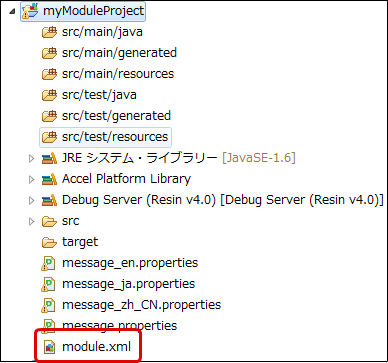This screenshot has height=363, width=388.
Task: Select message_zh_CN.properties file
Action: pyautogui.click(x=142, y=305)
